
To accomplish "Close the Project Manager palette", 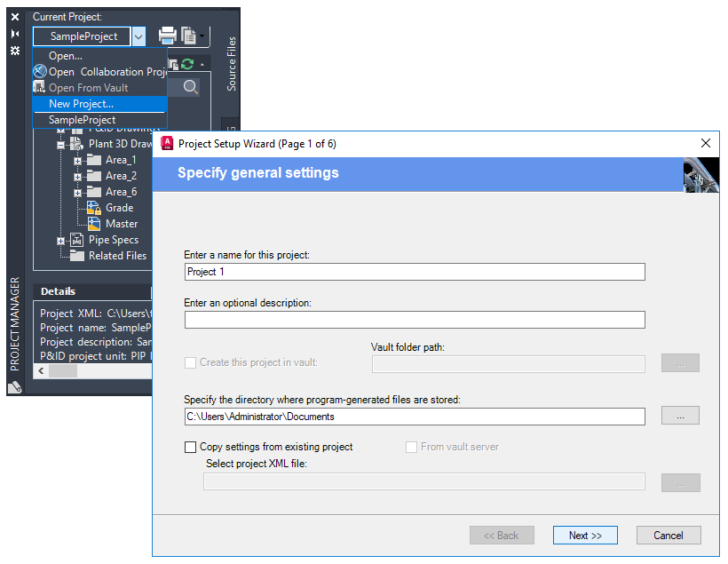I will click(15, 17).
